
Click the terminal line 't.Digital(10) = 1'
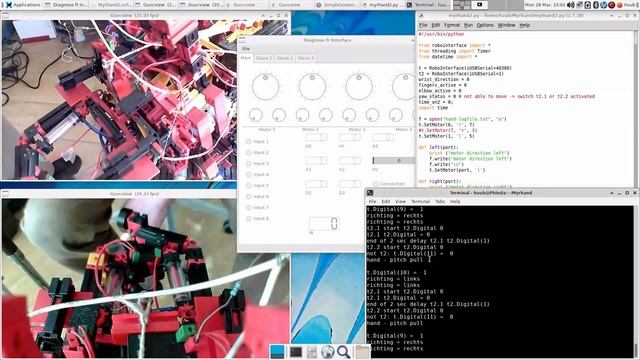(x=396, y=272)
